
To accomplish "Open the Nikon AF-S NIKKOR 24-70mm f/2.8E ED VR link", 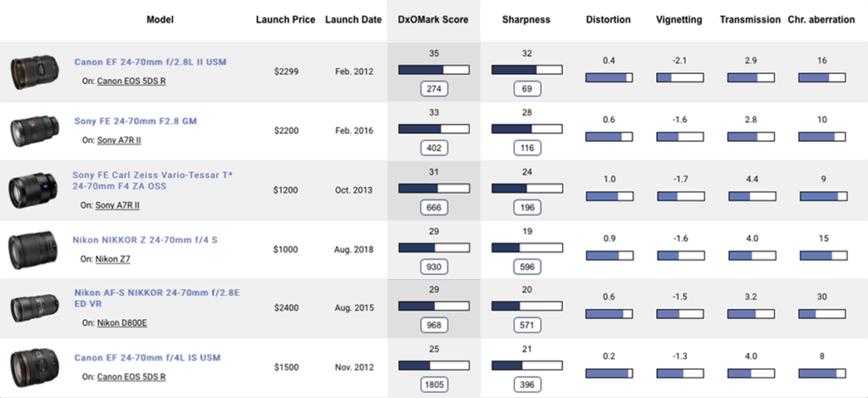I will coord(157,298).
